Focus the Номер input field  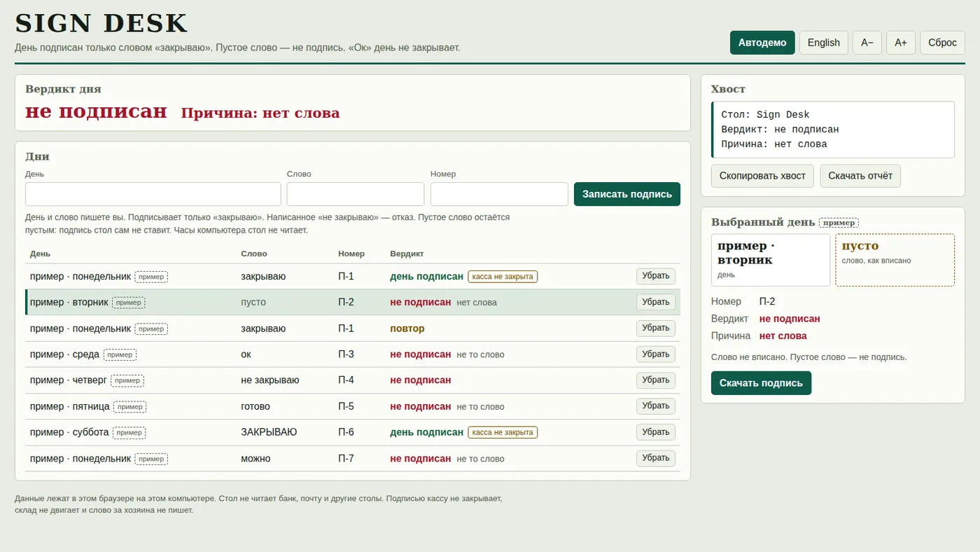[x=499, y=194]
